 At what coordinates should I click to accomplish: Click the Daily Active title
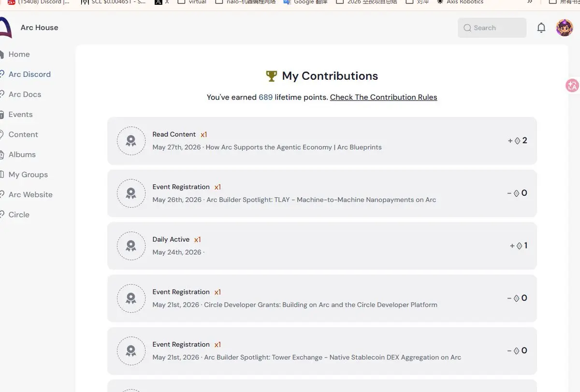tap(171, 239)
